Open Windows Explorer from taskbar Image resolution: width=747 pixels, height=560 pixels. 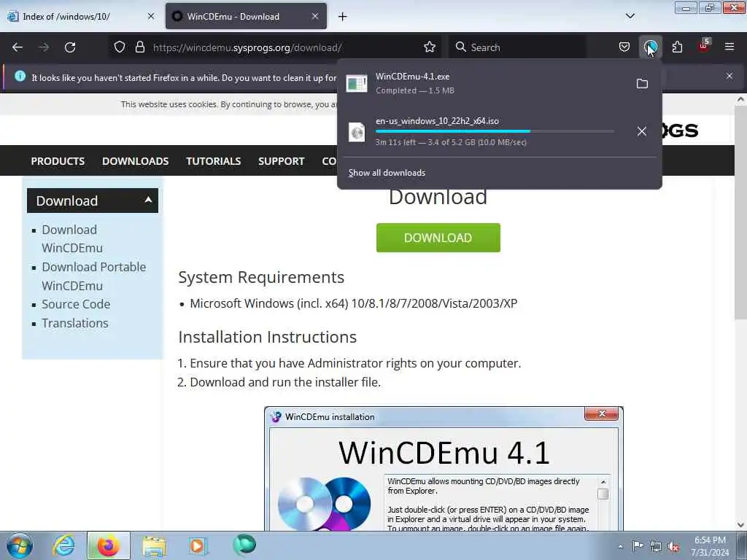point(154,545)
